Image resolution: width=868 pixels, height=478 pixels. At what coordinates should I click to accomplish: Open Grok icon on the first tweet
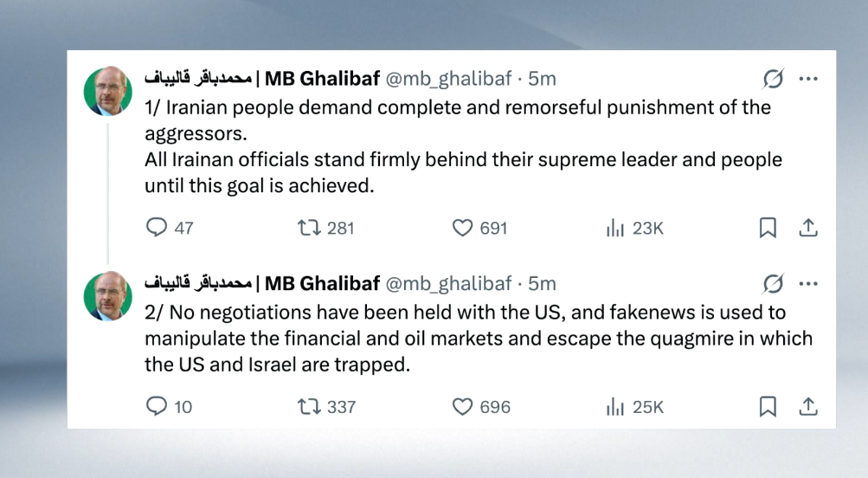pos(773,80)
